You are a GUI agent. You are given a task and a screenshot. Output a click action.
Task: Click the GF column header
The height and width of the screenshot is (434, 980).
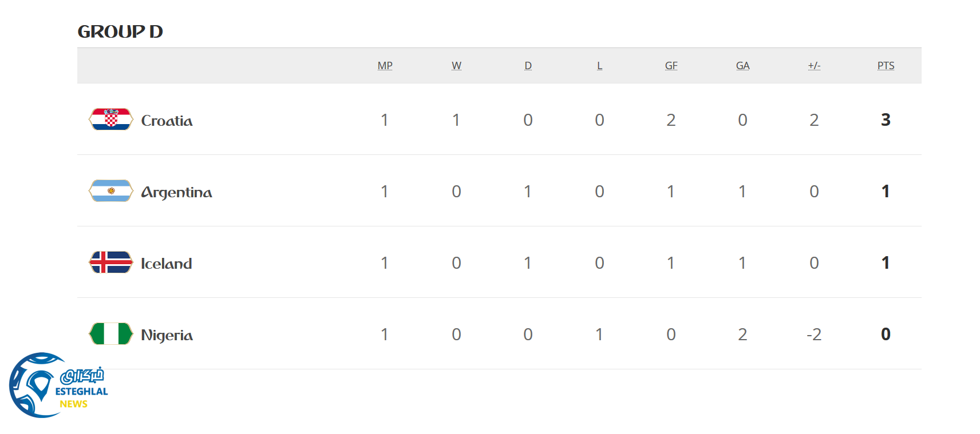pos(671,66)
